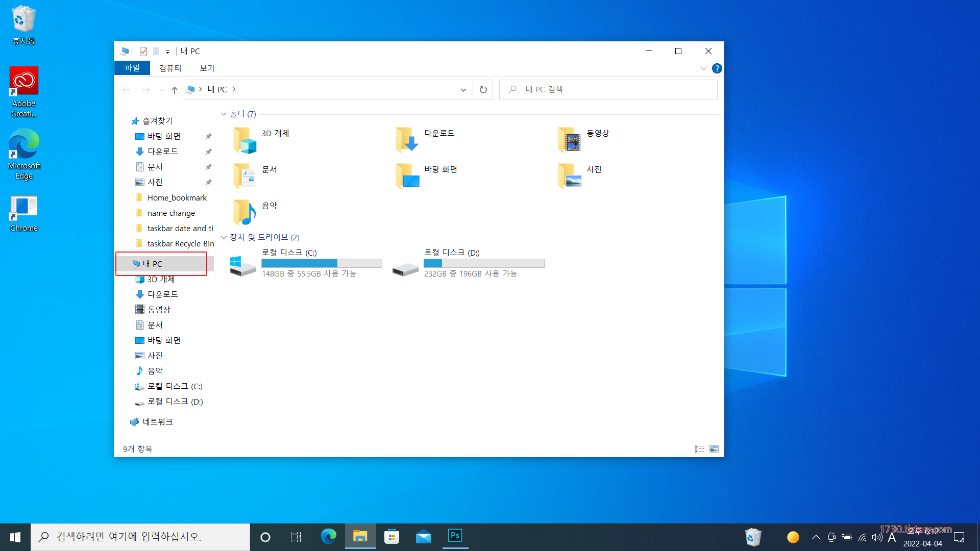Switch to large icons view in status bar
Screen dimensions: 980x551
(x=714, y=449)
